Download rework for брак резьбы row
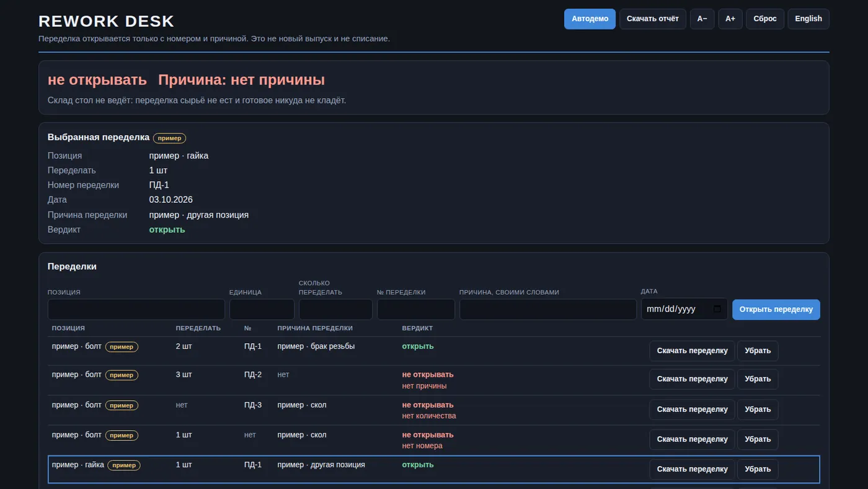Image resolution: width=868 pixels, height=489 pixels. 692,351
